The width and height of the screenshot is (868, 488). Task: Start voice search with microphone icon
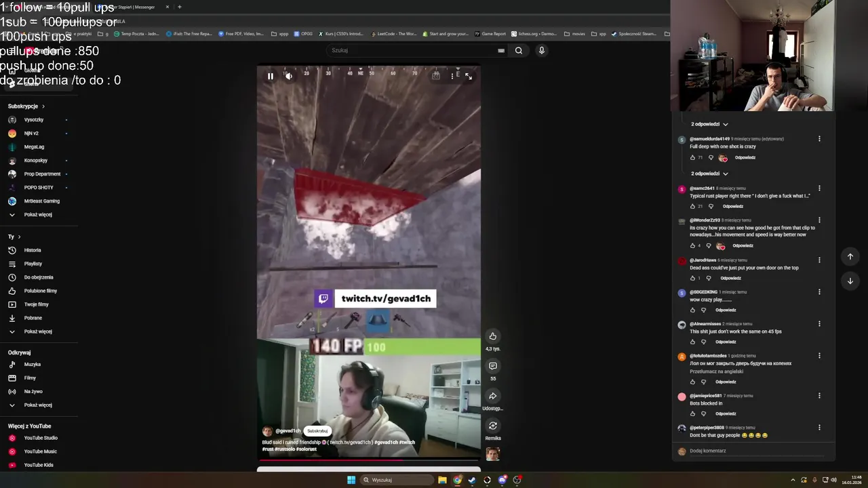click(541, 50)
